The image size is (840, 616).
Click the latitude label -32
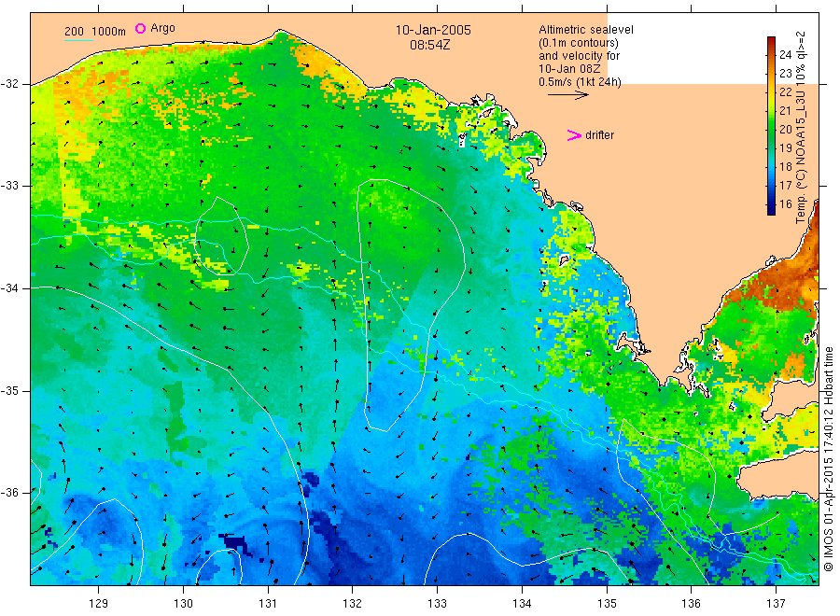(9, 84)
